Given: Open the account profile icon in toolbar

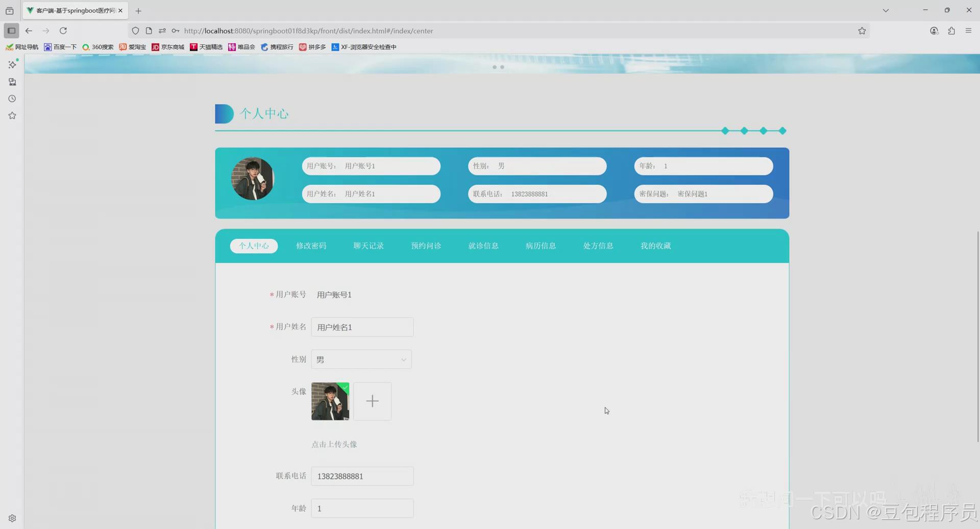Looking at the screenshot, I should 934,31.
